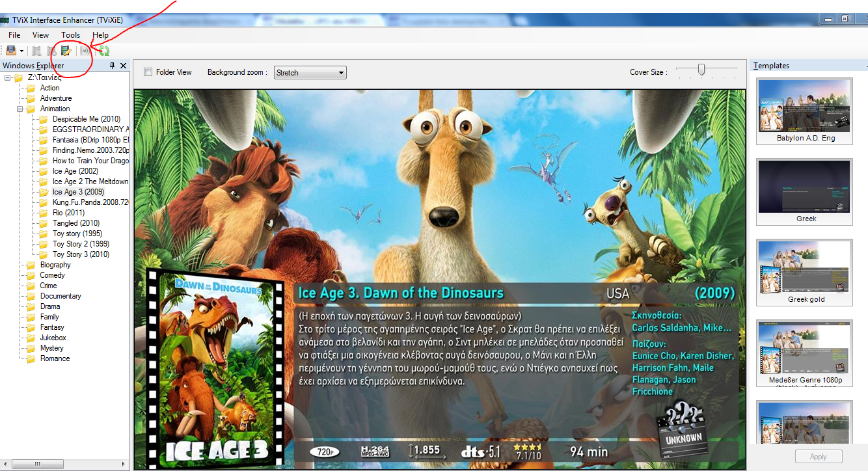This screenshot has width=868, height=471.
Task: Click the film box icon in the toolbar
Action: (11, 50)
